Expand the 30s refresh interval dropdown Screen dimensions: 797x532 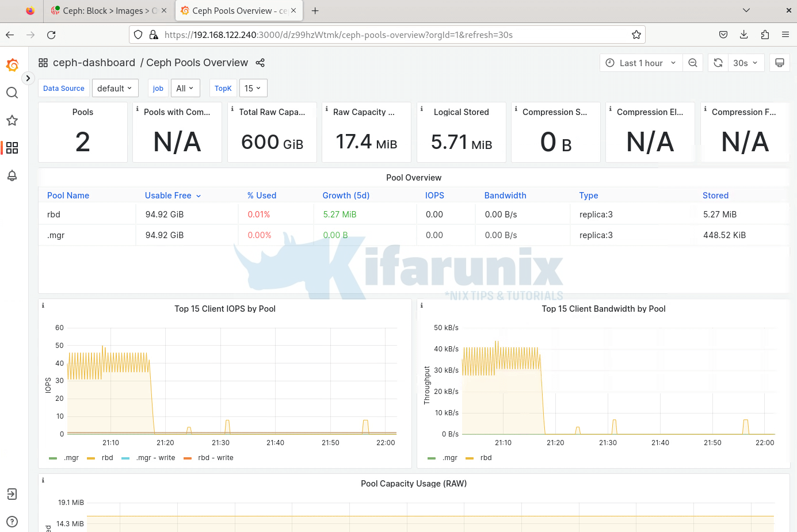pos(746,63)
